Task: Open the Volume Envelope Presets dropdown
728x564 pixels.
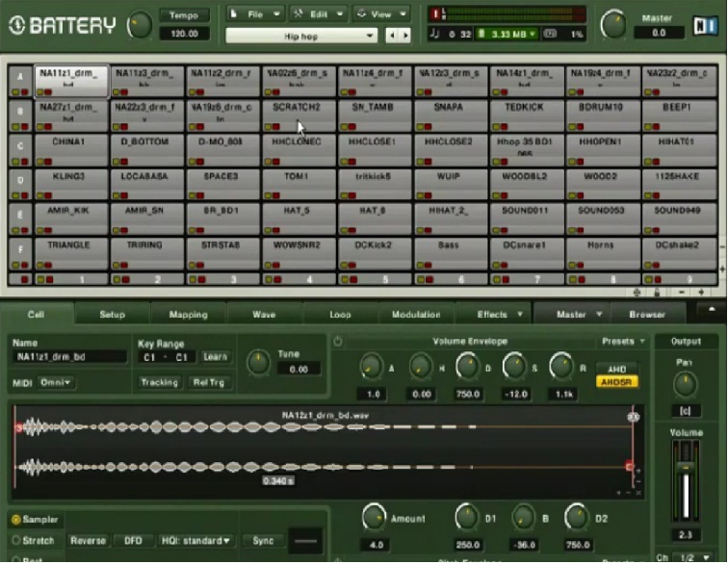Action: [x=623, y=341]
